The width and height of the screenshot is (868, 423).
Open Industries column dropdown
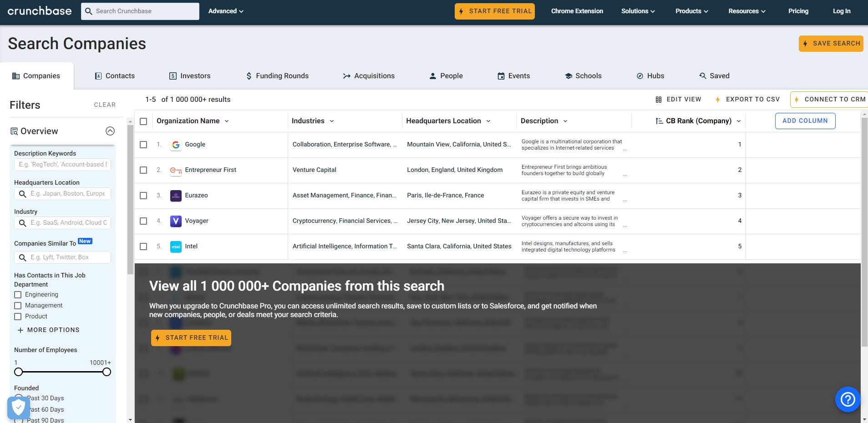click(332, 121)
